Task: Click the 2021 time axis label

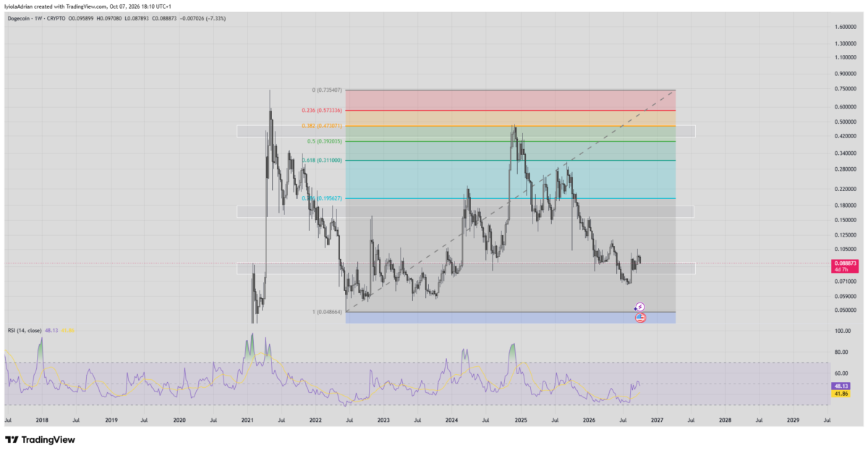Action: 247,420
